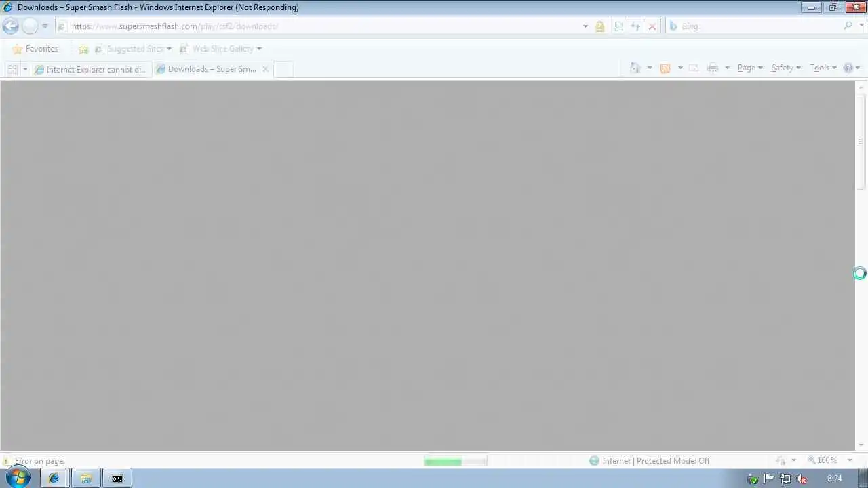Viewport: 868px width, 488px height.
Task: Open the search provider dropdown
Action: pyautogui.click(x=860, y=26)
